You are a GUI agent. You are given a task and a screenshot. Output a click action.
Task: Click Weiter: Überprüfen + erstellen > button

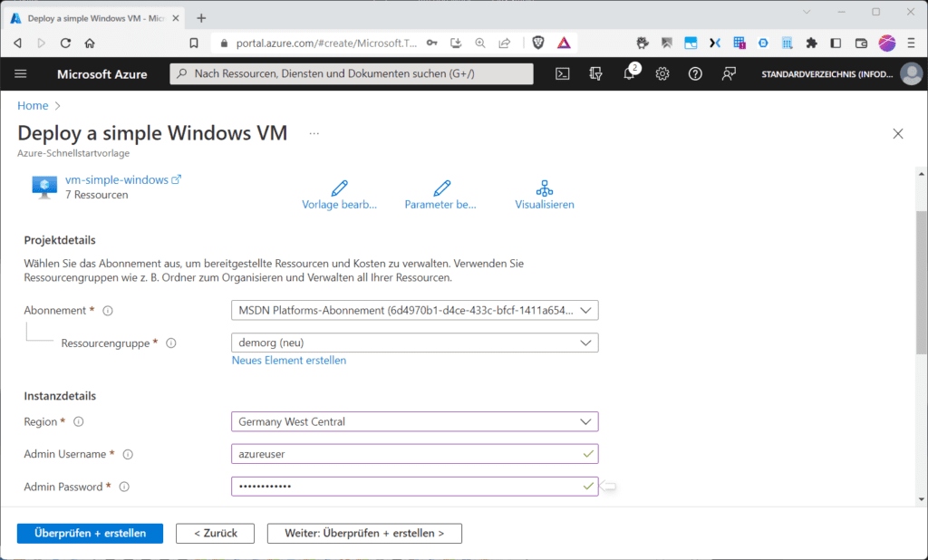click(364, 534)
